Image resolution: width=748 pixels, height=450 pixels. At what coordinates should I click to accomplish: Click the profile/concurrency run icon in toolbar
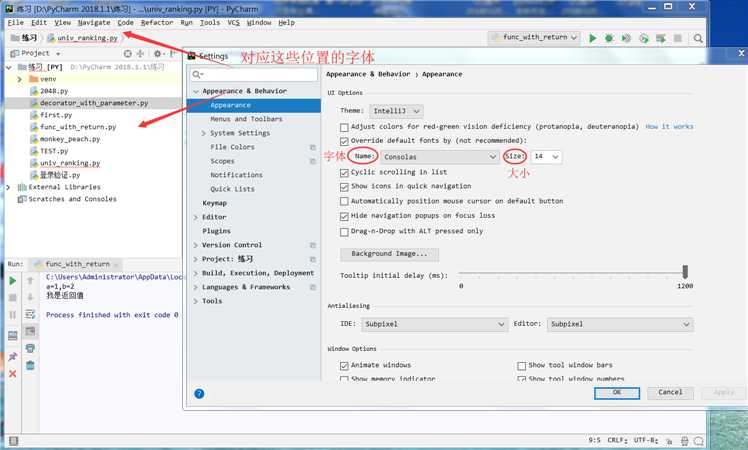[644, 38]
